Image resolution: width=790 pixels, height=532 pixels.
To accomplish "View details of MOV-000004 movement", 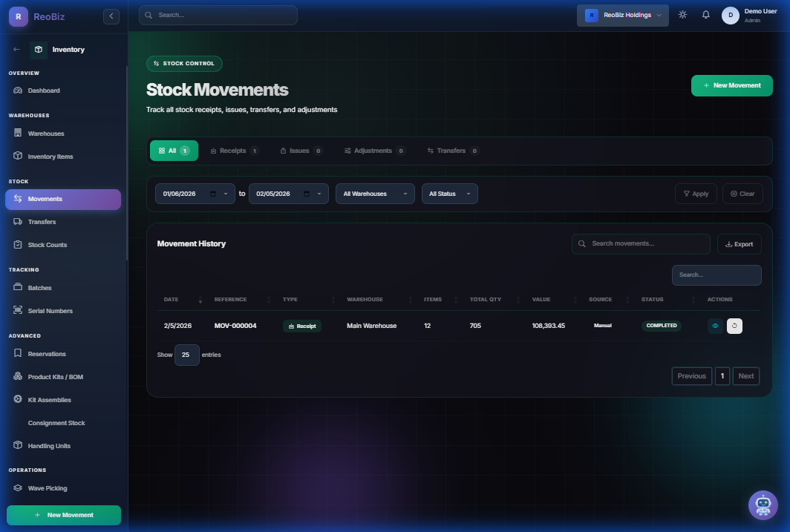I will [715, 326].
